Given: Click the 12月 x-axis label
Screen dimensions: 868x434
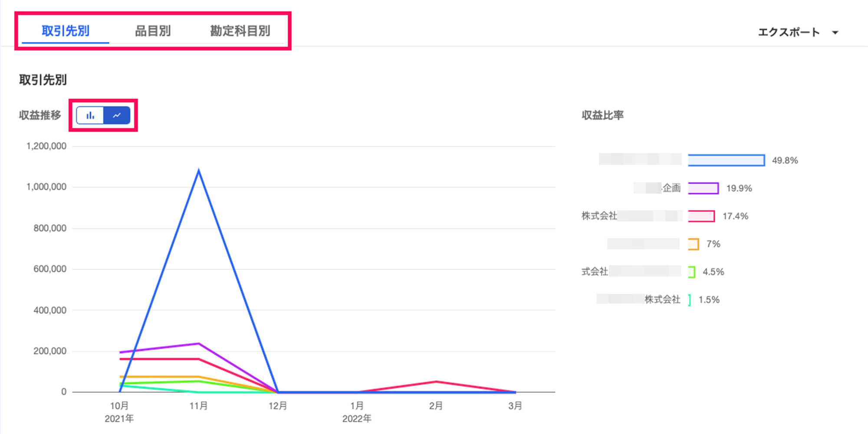Looking at the screenshot, I should click(x=278, y=406).
